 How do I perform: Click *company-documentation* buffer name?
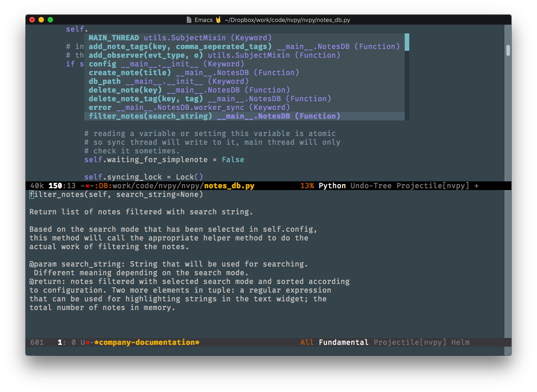tap(146, 343)
